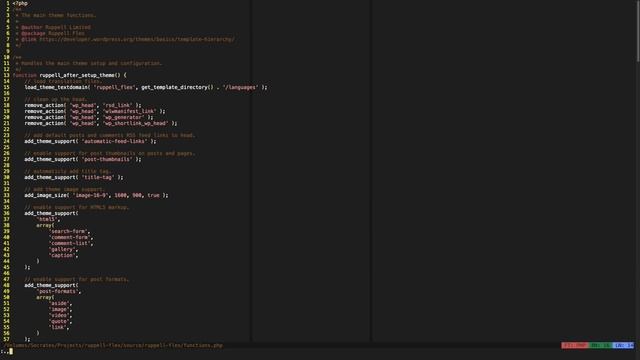Click the 'wlwmanifest_link' string
The width and height of the screenshot is (640, 360).
[129, 111]
